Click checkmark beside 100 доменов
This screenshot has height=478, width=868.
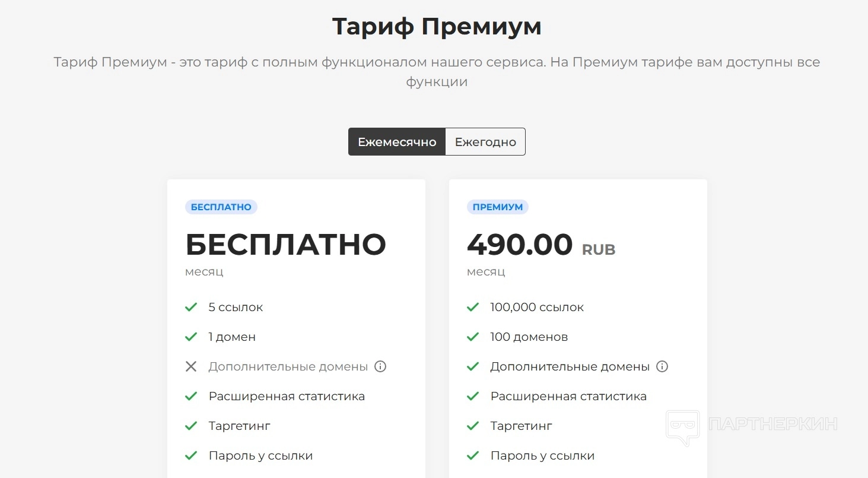click(x=473, y=337)
